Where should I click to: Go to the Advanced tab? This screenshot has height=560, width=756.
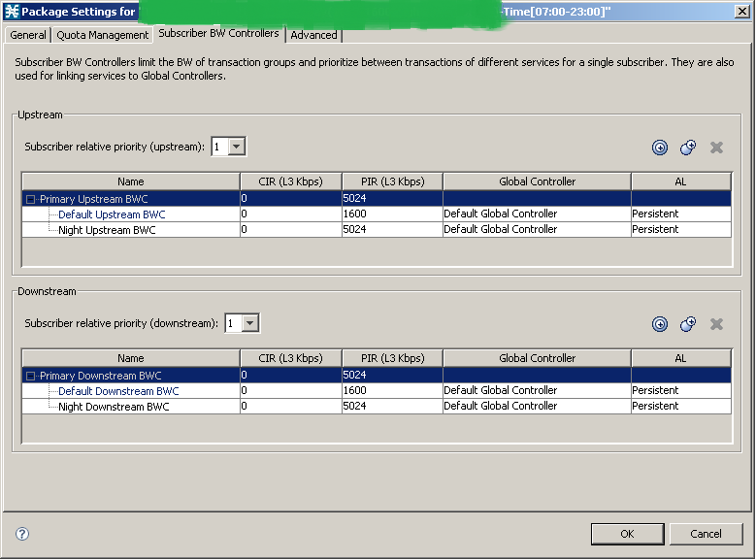[x=313, y=35]
